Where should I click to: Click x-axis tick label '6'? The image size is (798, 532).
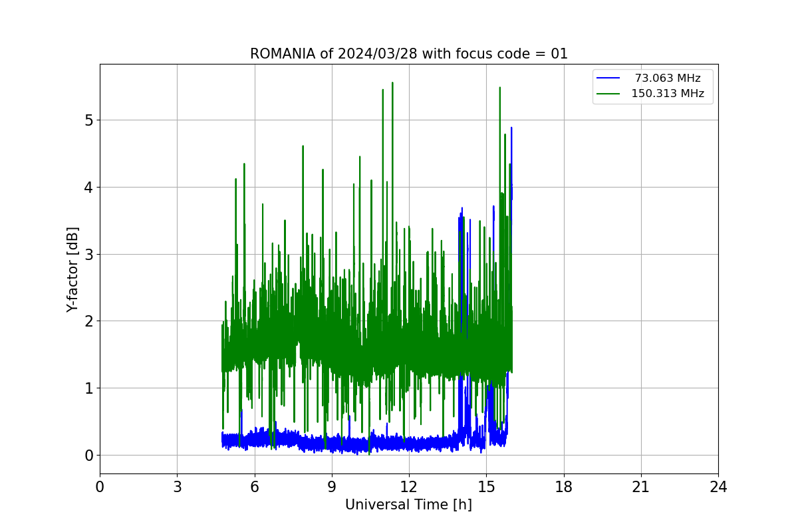254,487
